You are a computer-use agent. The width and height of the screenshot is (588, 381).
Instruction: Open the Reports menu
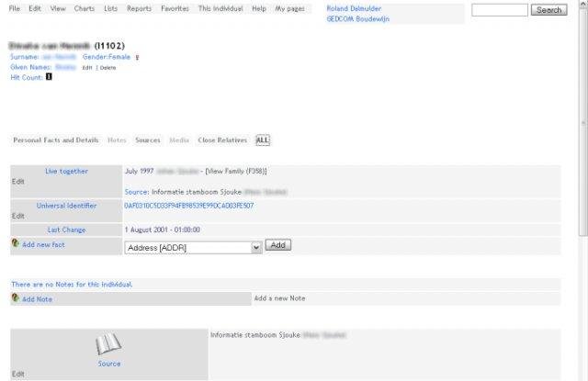pos(139,8)
